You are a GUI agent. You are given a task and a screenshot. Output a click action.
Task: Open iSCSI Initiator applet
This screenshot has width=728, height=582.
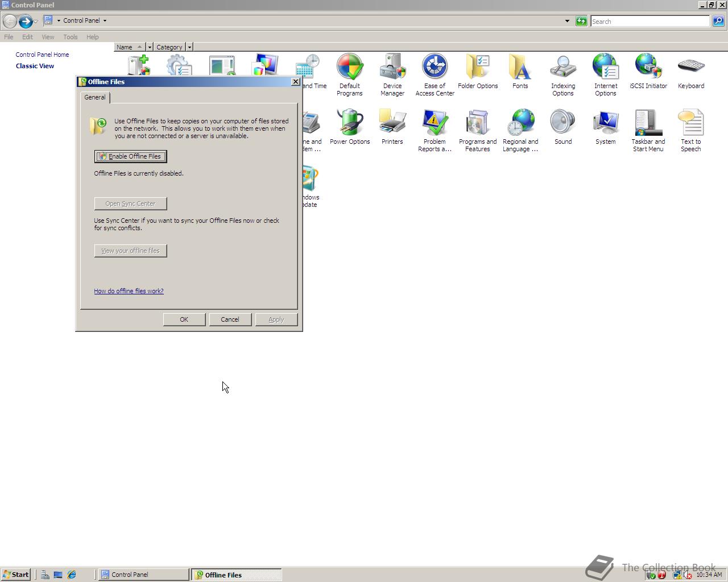648,72
